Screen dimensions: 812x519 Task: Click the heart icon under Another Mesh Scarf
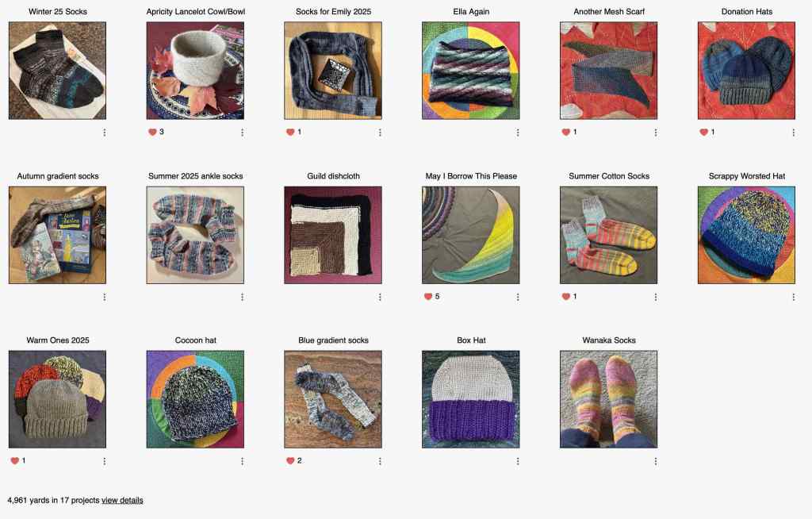click(565, 133)
